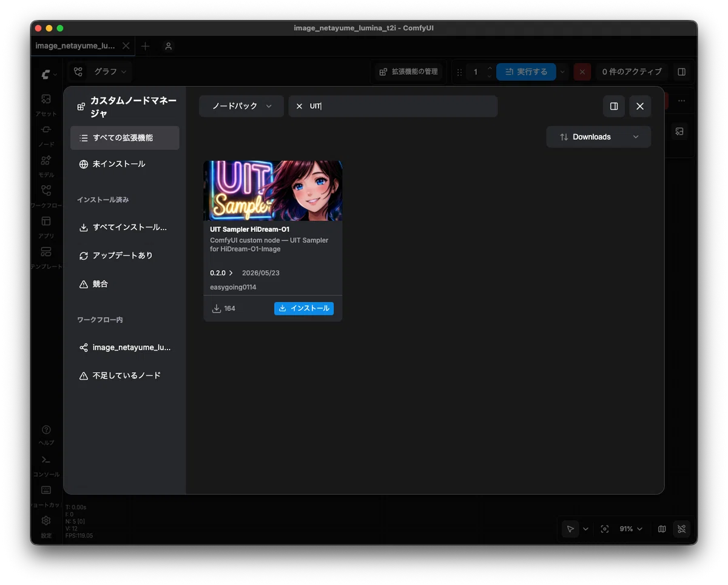Increase the batch count stepper
The width and height of the screenshot is (728, 585).
490,68
